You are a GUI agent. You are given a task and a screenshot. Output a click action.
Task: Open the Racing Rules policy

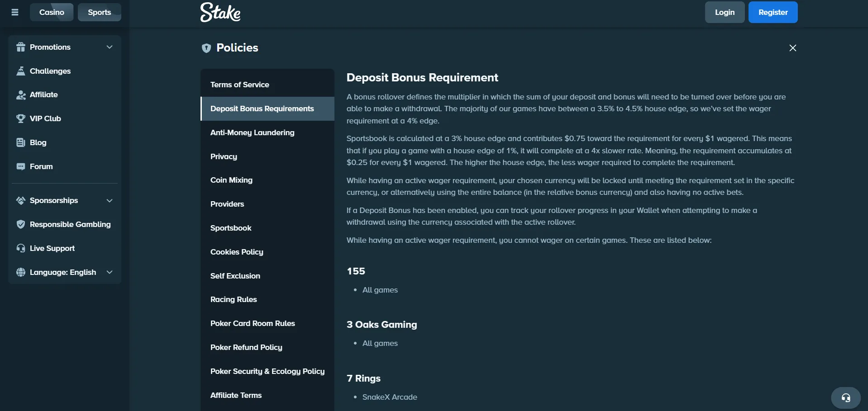[267, 299]
